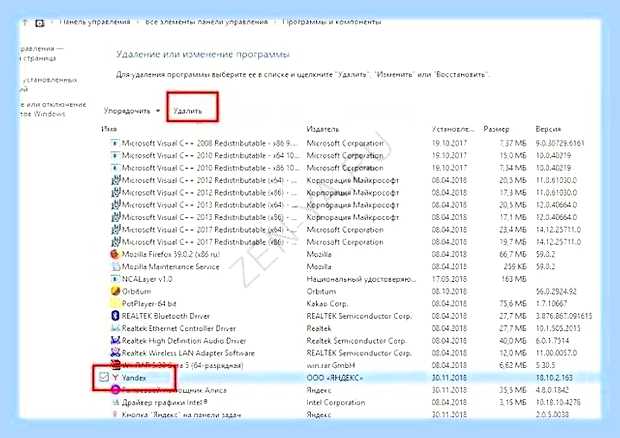Click win.rar GmbH publisher cell
620x438 pixels.
331,365
